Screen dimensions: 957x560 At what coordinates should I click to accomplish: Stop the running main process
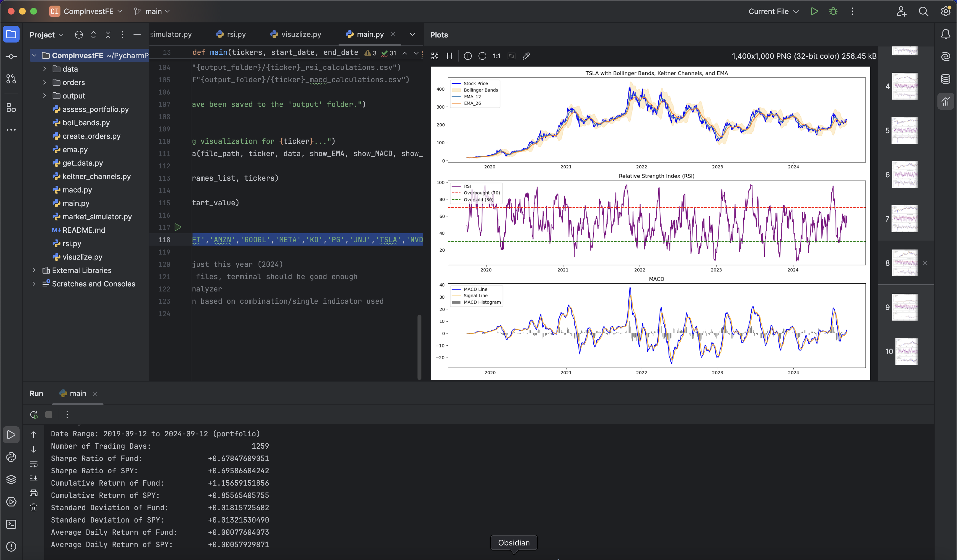(x=49, y=415)
